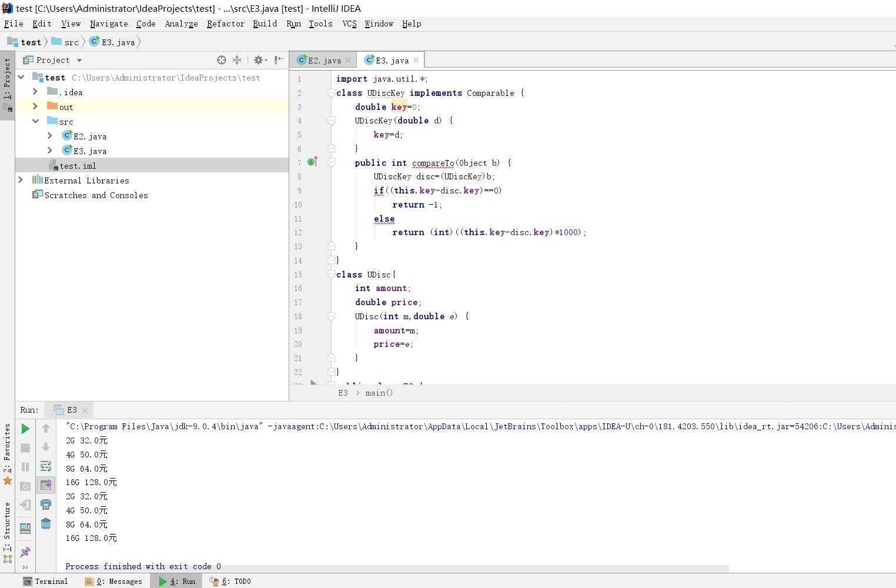896x588 pixels.
Task: Fold the compareTo method at line 7
Action: click(x=331, y=163)
